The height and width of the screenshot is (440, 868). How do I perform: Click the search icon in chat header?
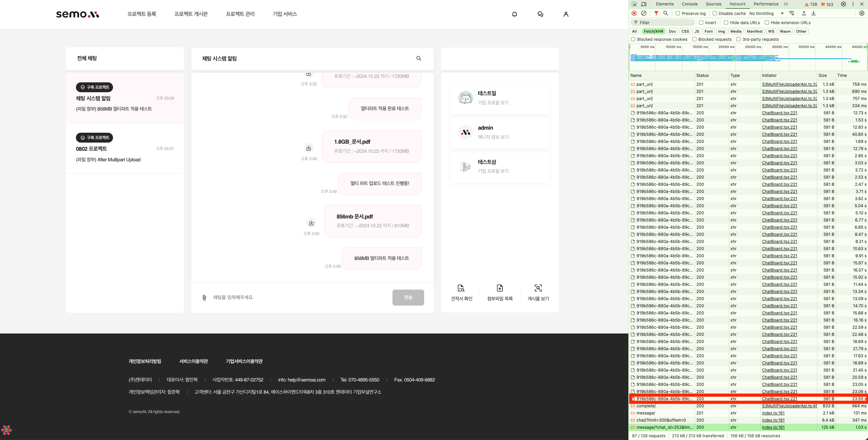click(419, 59)
